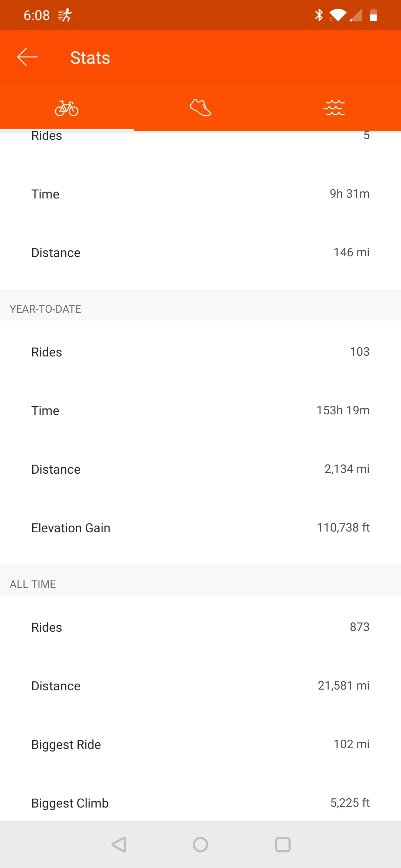Tap the Biggest Ride label
Screen dimensions: 401x868
coord(66,744)
